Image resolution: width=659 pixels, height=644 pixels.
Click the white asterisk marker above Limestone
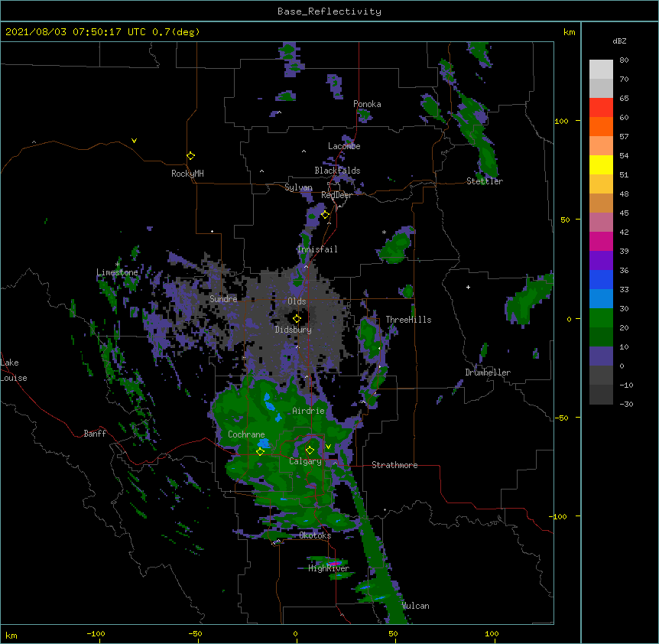(117, 265)
